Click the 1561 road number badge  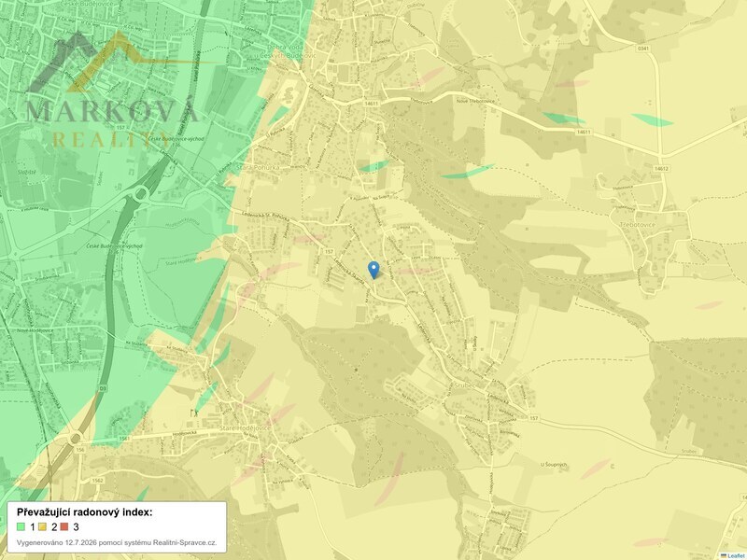point(124,438)
